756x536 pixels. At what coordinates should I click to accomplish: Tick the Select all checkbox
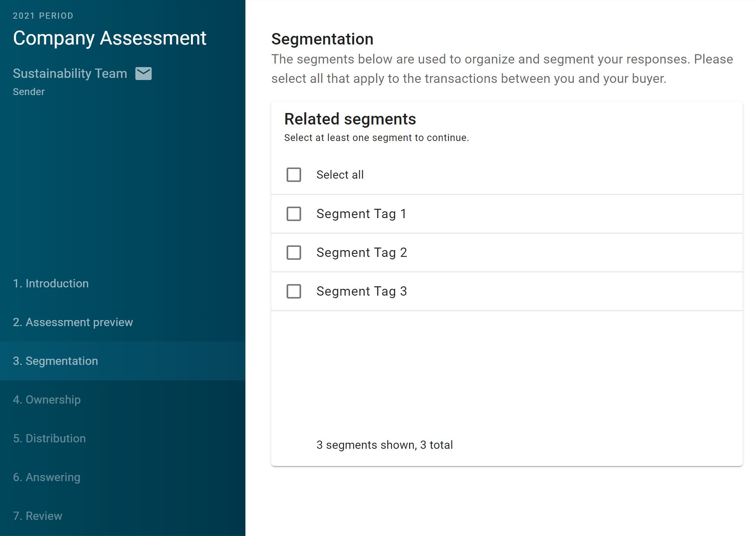click(x=294, y=175)
